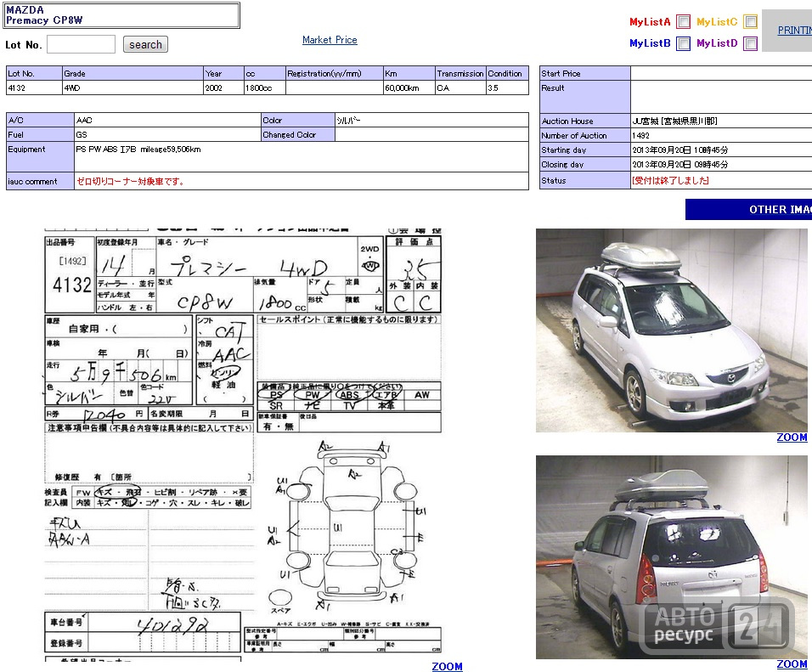This screenshot has height=672, width=812.
Task: Click the 1800cc cell
Action: (x=265, y=88)
